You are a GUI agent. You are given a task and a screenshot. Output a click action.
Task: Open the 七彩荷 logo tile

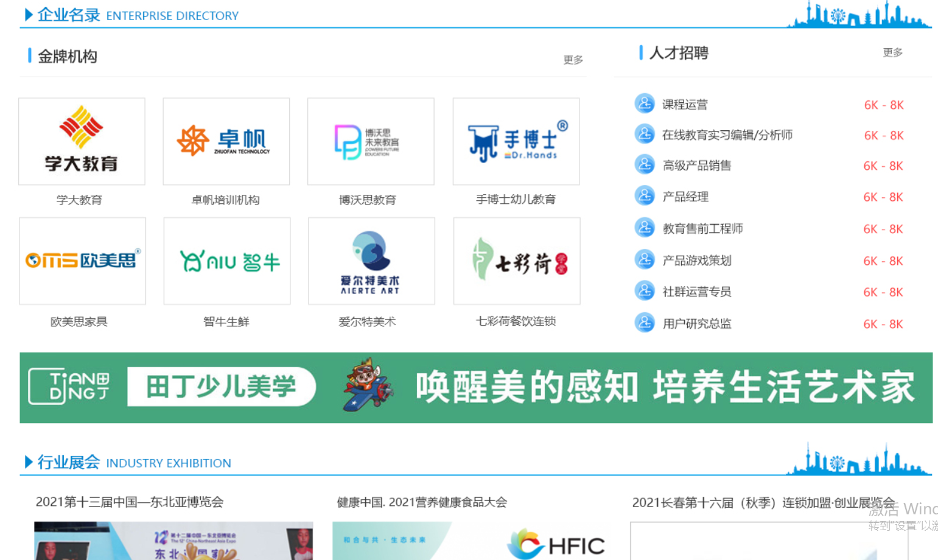click(x=517, y=261)
